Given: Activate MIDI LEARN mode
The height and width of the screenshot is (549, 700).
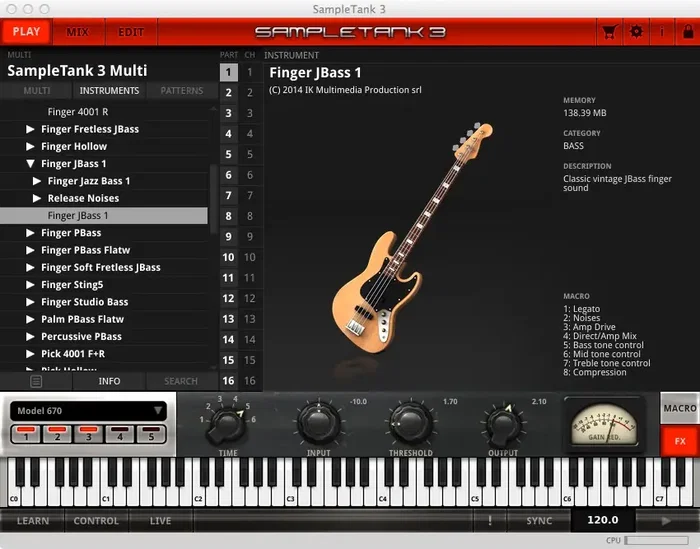Looking at the screenshot, I should coord(33,520).
